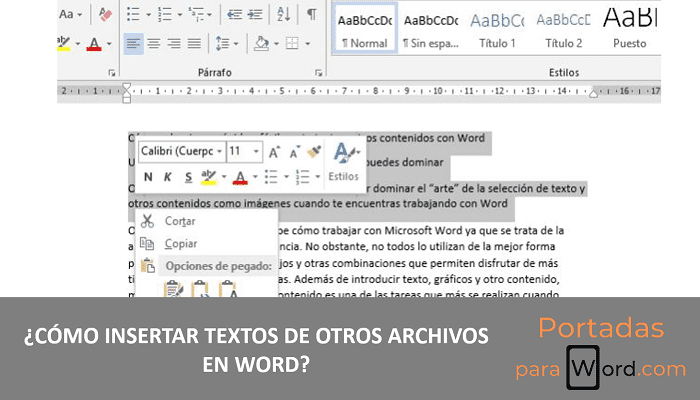This screenshot has height=400, width=700.
Task: Click the shading paint bucket icon
Action: [261, 44]
